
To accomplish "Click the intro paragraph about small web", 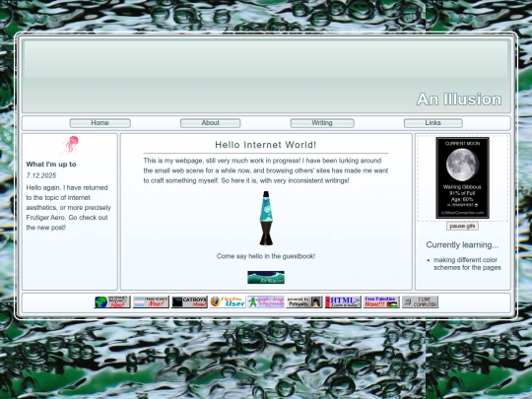I will point(266,170).
